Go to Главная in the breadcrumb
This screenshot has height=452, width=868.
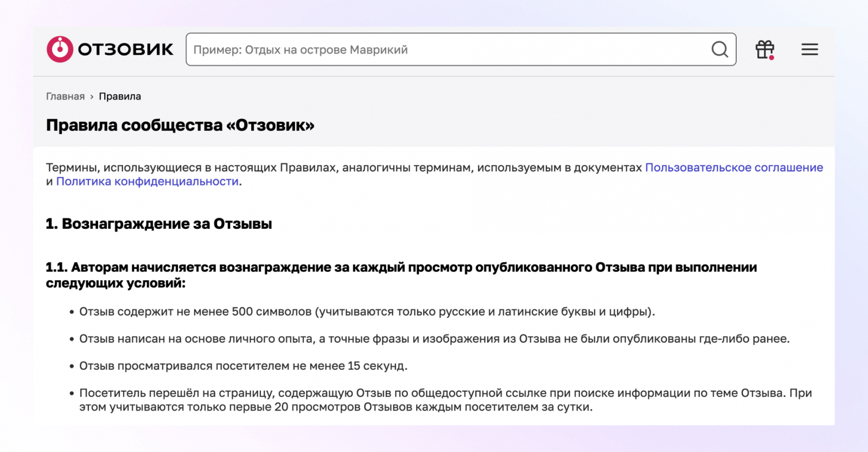[65, 96]
